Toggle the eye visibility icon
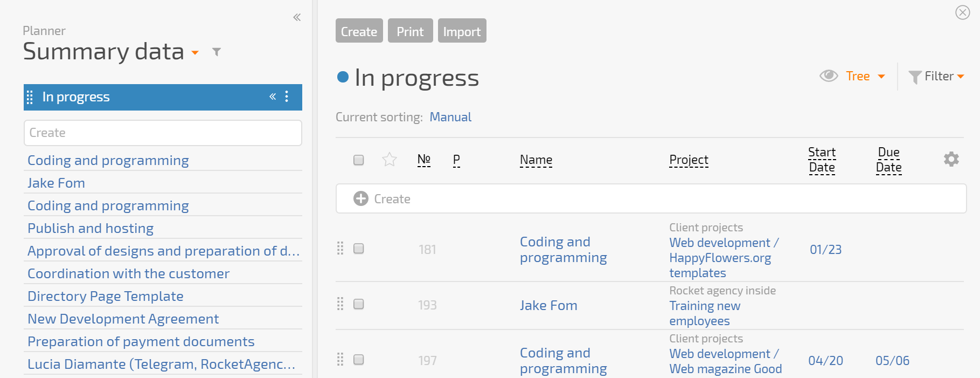This screenshot has height=378, width=980. tap(829, 76)
